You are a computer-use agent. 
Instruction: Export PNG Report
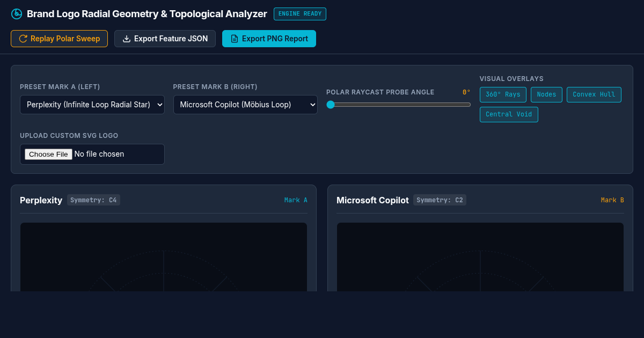[x=269, y=39]
